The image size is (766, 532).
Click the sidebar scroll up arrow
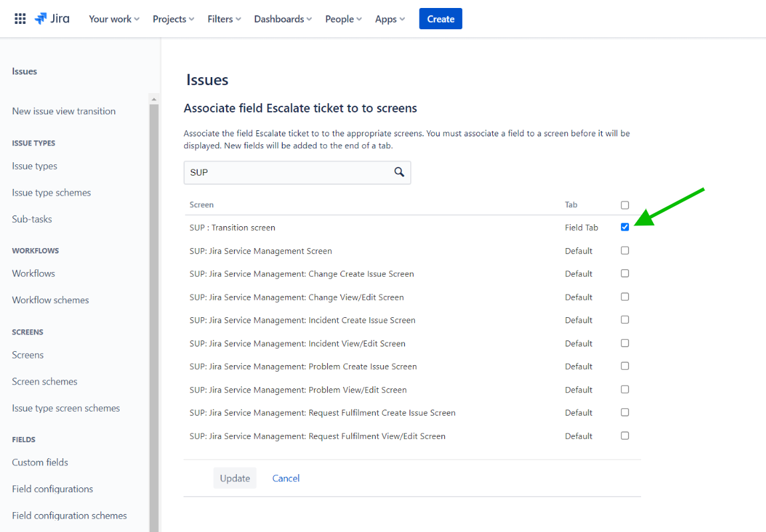(154, 100)
